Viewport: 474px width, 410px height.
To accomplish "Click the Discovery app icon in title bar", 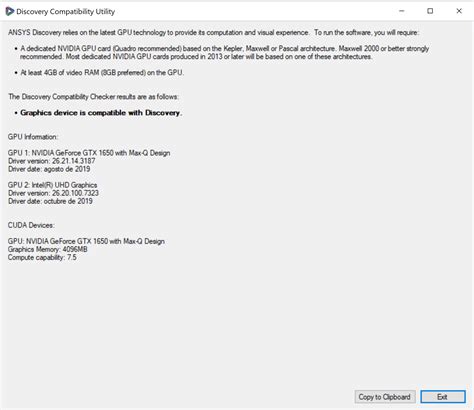I will pos(10,11).
